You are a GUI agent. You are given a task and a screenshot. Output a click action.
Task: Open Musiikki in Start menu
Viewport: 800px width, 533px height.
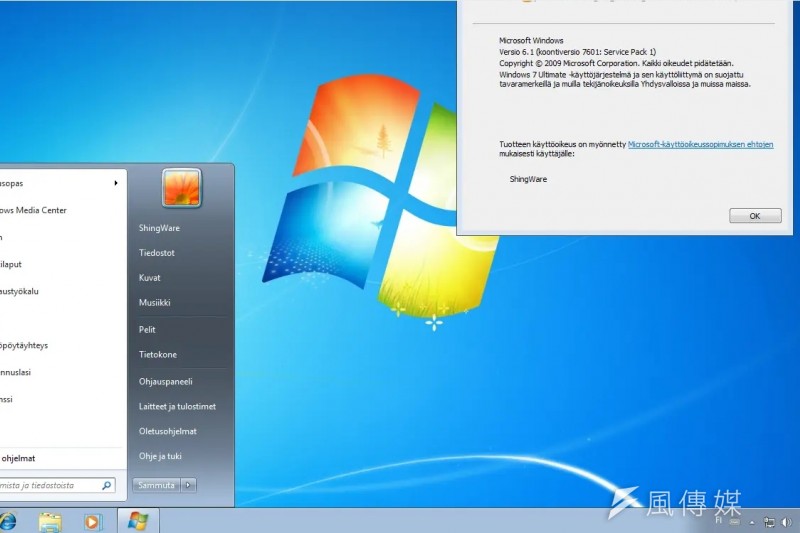tap(155, 302)
